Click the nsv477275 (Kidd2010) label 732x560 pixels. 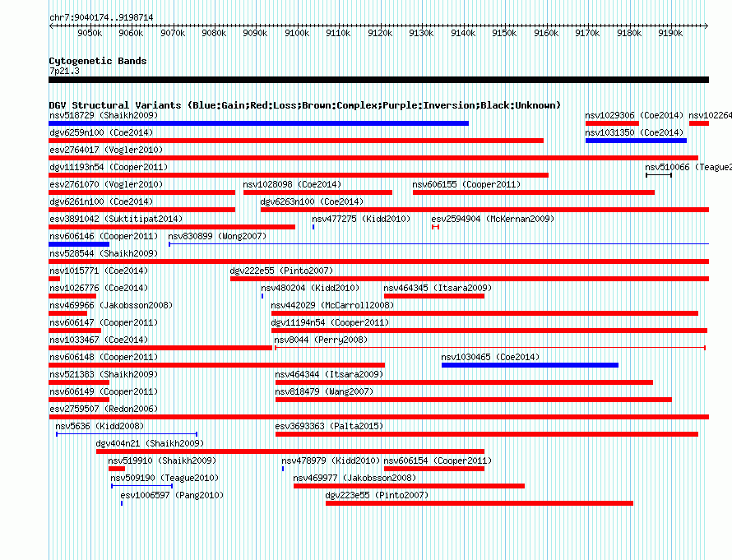click(x=361, y=219)
